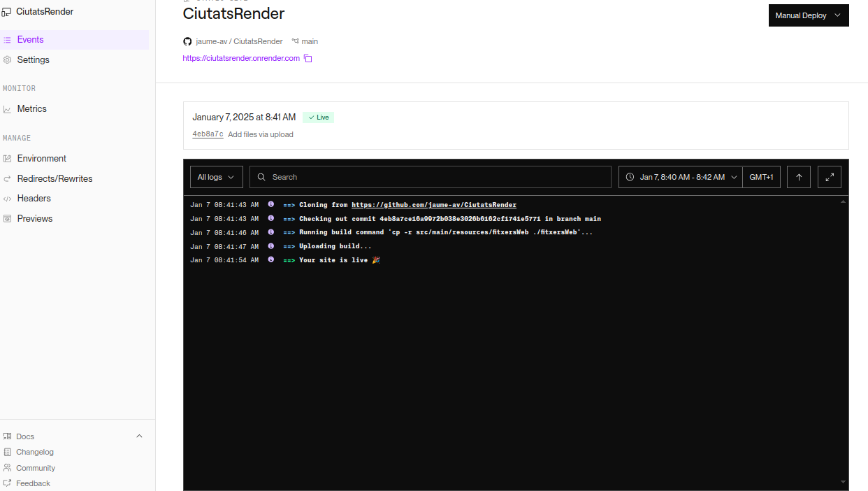
Task: Click the Settings gear icon
Action: click(x=7, y=60)
